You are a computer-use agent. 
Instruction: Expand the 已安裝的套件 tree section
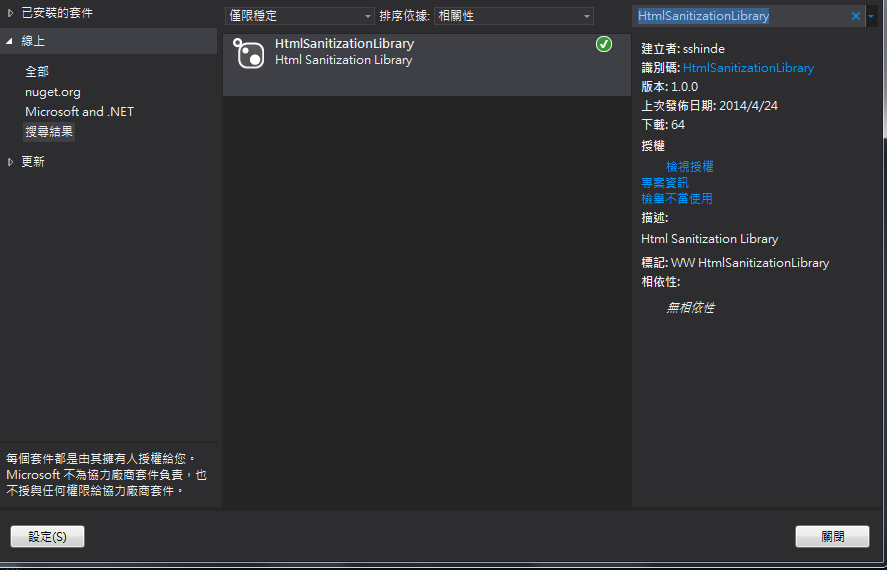(10, 12)
